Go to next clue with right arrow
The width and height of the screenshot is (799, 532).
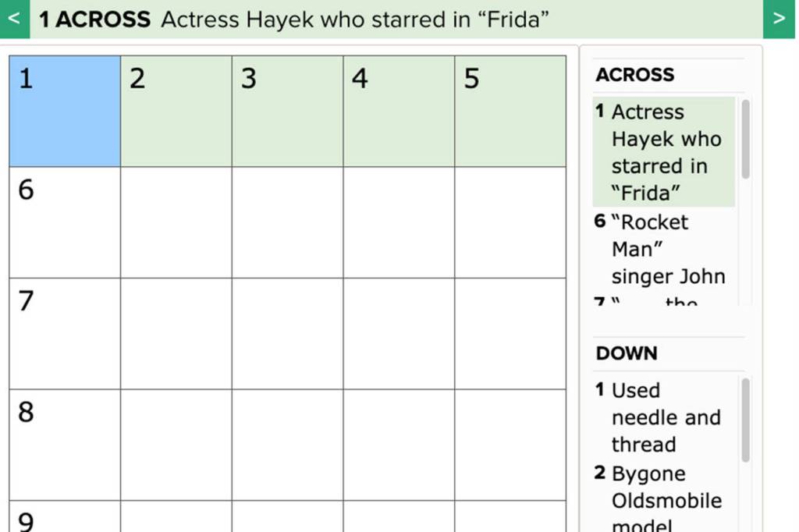point(778,20)
